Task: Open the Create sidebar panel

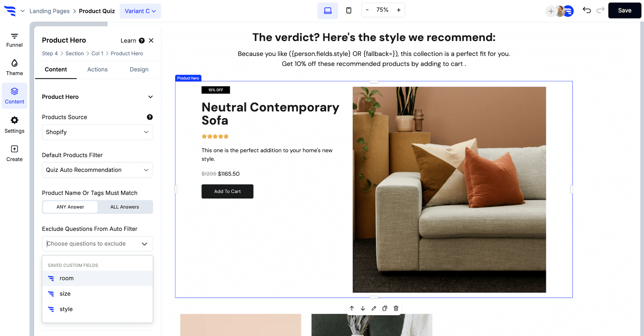Action: coord(14,154)
